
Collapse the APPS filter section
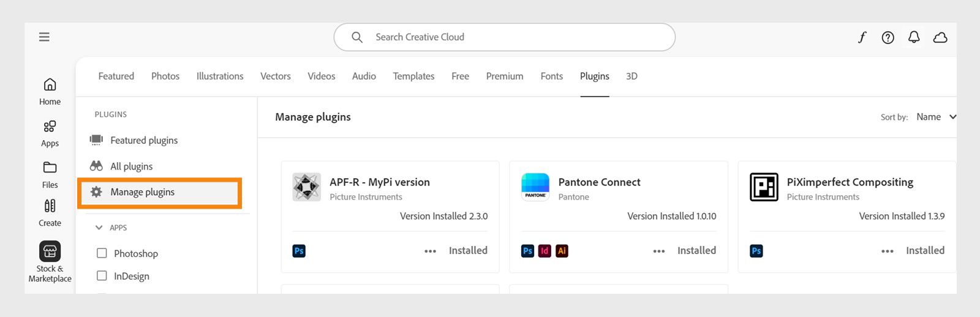99,228
